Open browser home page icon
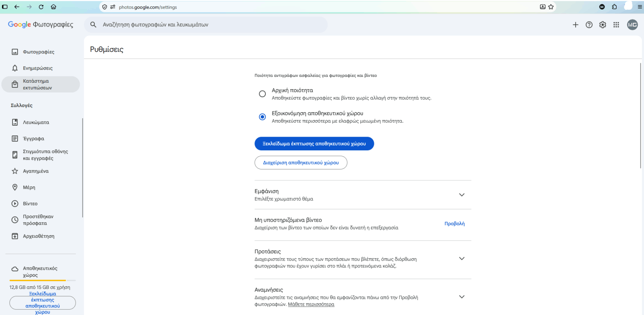The width and height of the screenshot is (644, 315). pos(53,7)
